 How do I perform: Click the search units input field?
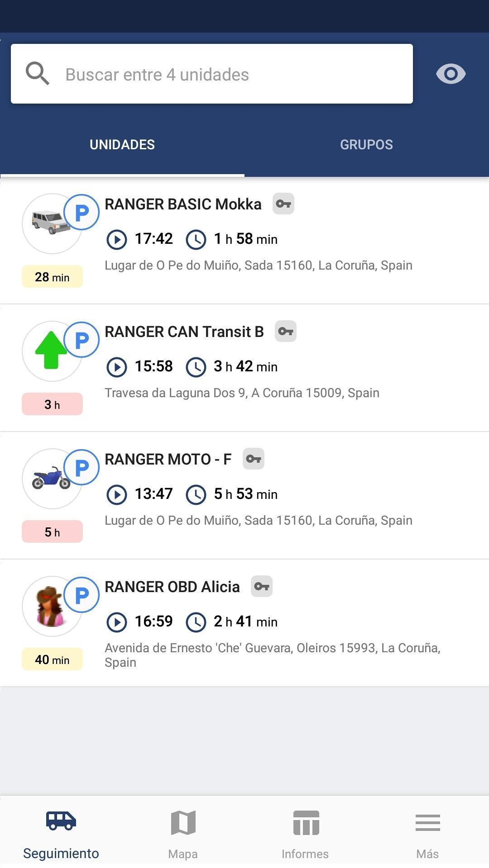212,74
